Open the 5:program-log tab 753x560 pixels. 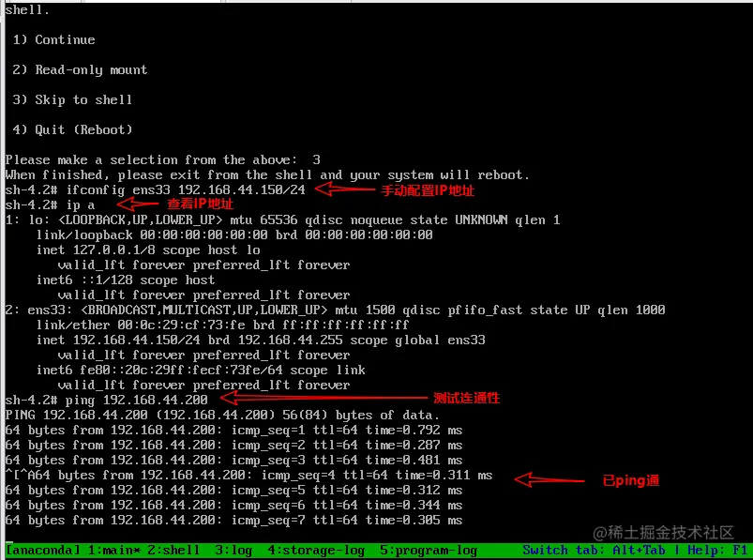pos(429,551)
